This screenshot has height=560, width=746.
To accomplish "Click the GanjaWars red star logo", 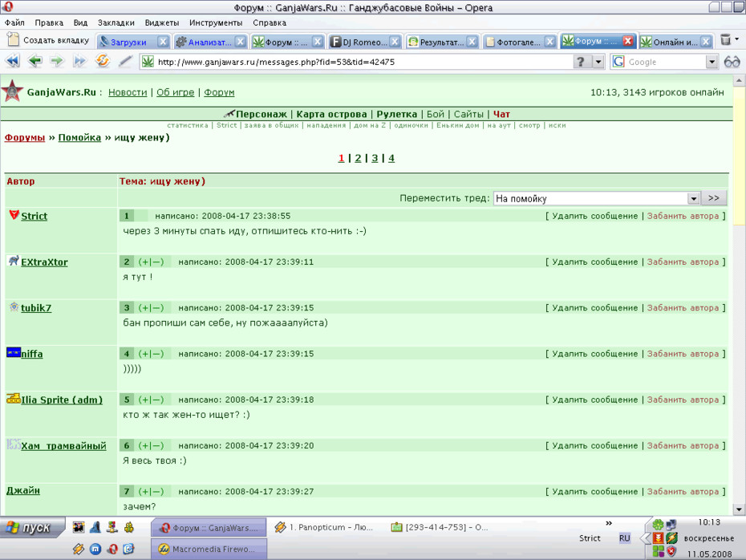I will [x=12, y=91].
